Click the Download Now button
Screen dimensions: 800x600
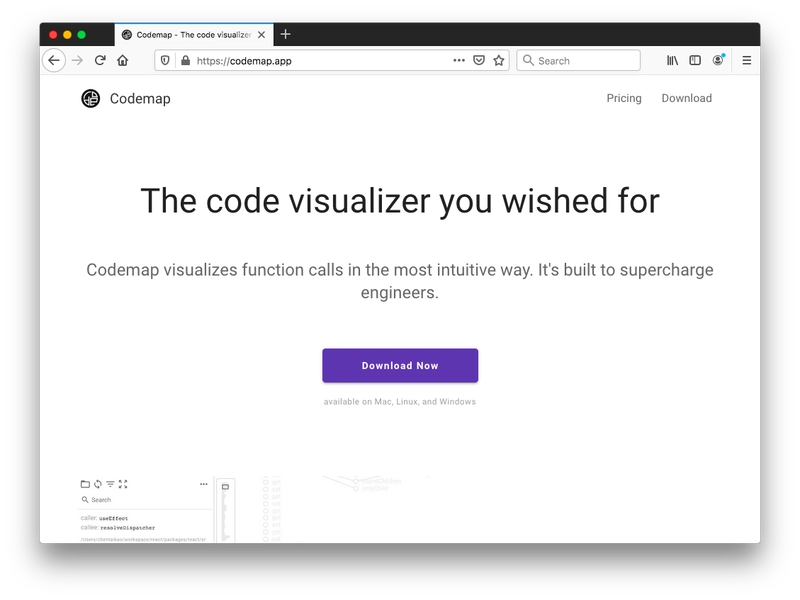400,365
